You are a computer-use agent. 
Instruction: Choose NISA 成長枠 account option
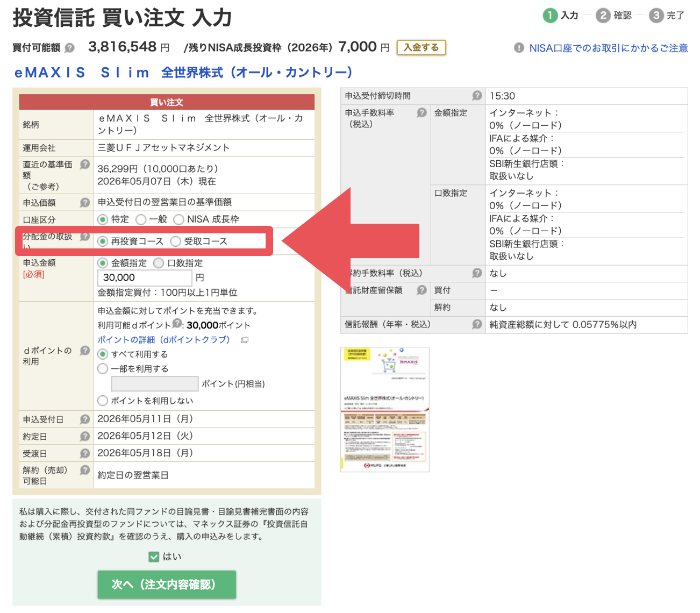pyautogui.click(x=178, y=219)
